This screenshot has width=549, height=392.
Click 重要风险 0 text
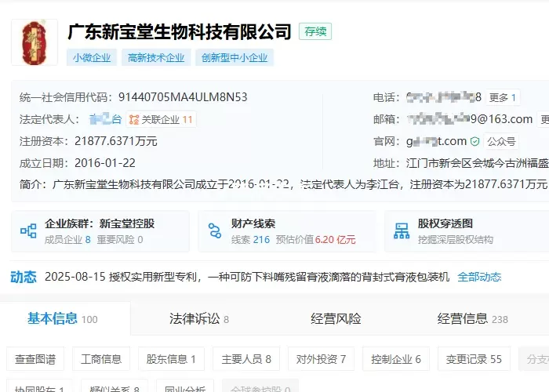(120, 240)
